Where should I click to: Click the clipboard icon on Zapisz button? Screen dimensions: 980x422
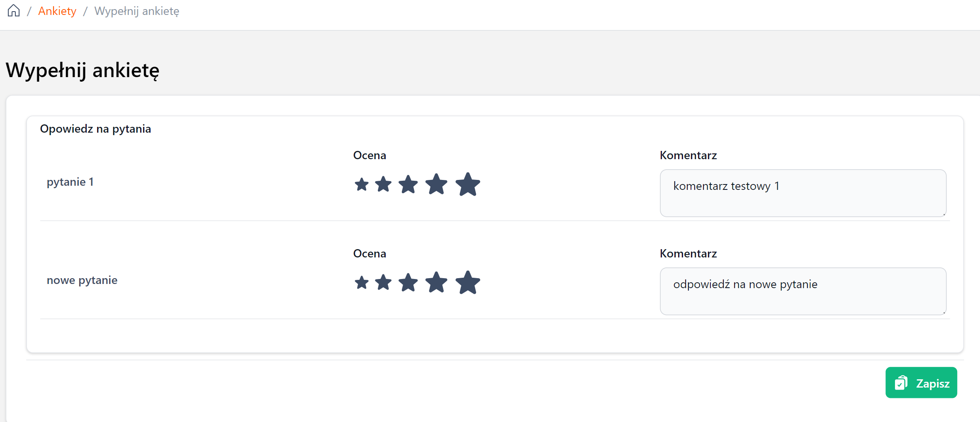click(901, 383)
